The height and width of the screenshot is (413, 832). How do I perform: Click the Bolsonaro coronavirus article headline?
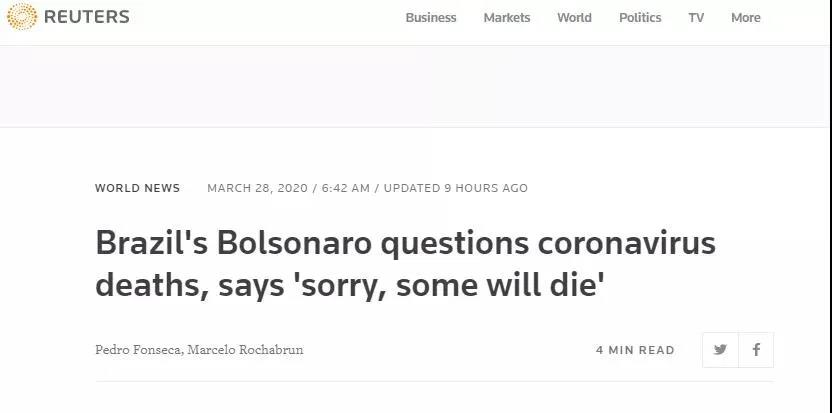click(405, 245)
